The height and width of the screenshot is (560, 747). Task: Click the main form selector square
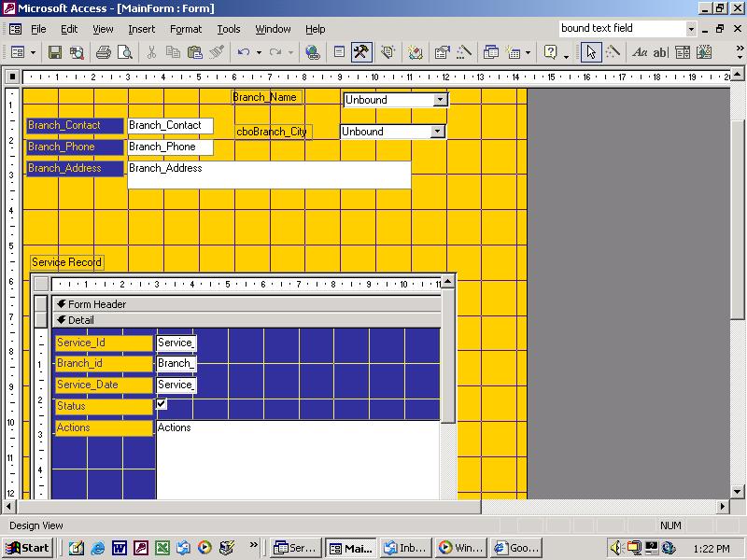(12, 77)
